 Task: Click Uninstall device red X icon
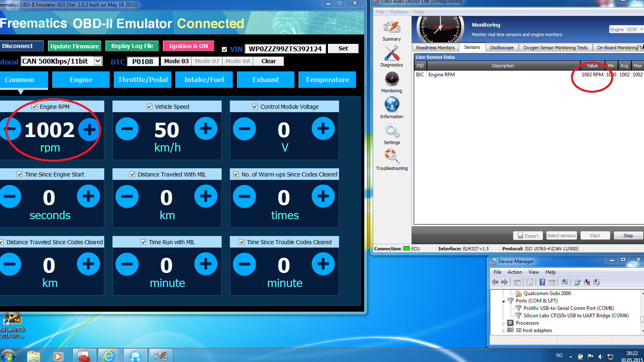coord(587,282)
